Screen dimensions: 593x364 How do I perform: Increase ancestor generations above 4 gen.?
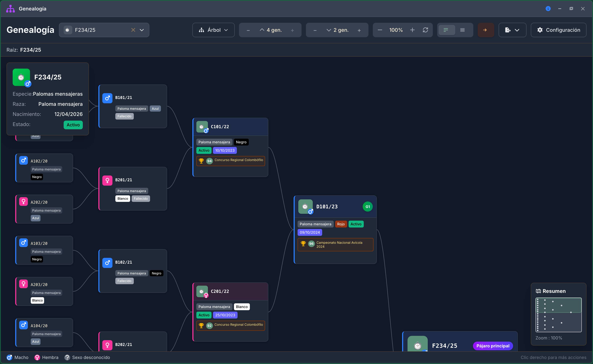pos(292,30)
